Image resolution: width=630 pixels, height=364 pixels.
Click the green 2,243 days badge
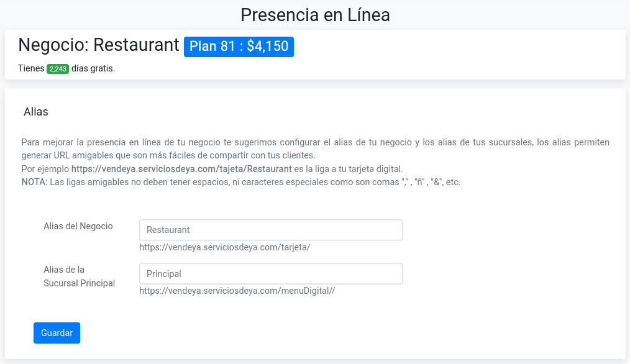58,69
